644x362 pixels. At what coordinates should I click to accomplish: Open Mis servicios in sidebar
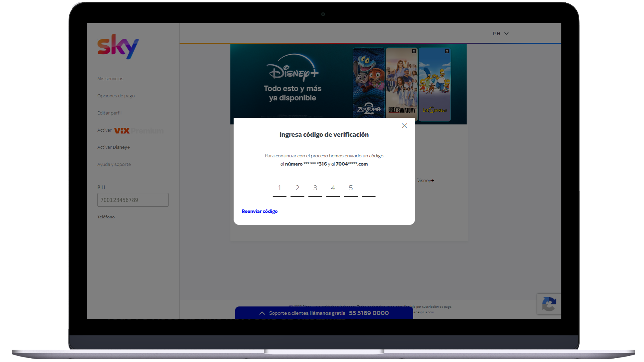[x=110, y=79]
